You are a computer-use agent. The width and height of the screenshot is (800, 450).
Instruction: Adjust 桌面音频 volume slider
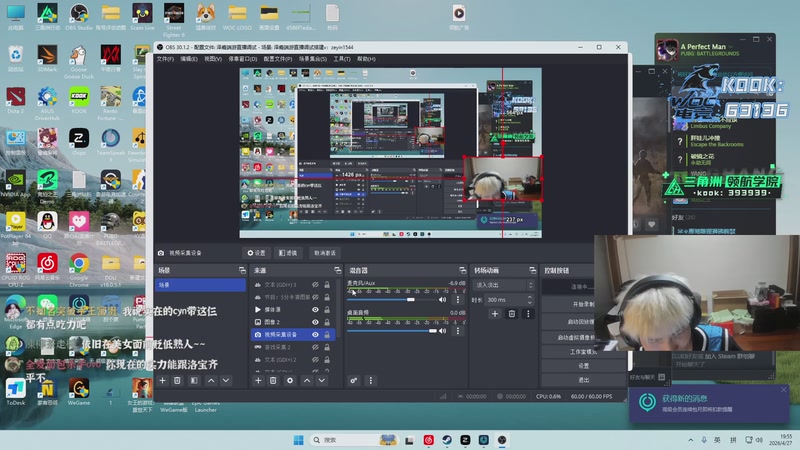433,331
